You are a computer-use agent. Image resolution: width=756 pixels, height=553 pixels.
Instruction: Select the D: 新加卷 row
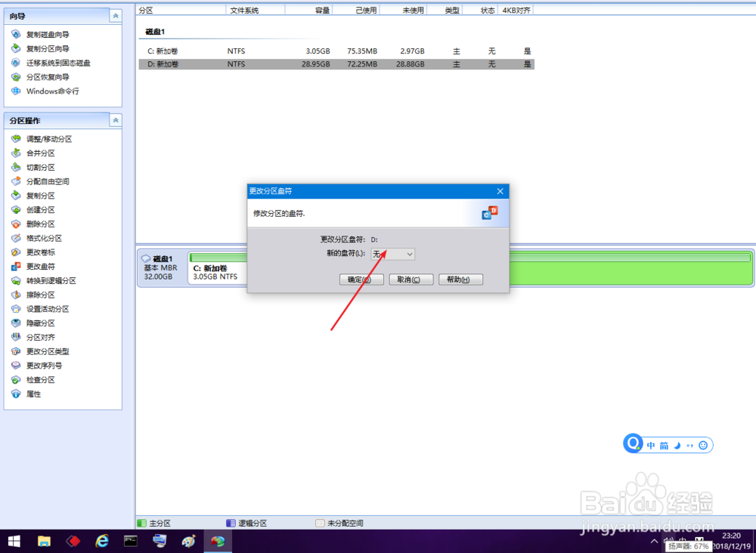(336, 64)
